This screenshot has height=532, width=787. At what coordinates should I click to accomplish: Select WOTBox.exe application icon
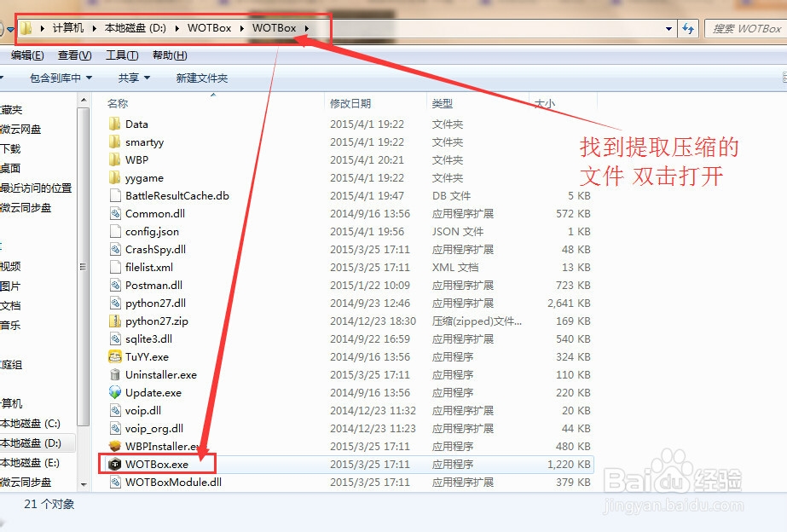[115, 465]
